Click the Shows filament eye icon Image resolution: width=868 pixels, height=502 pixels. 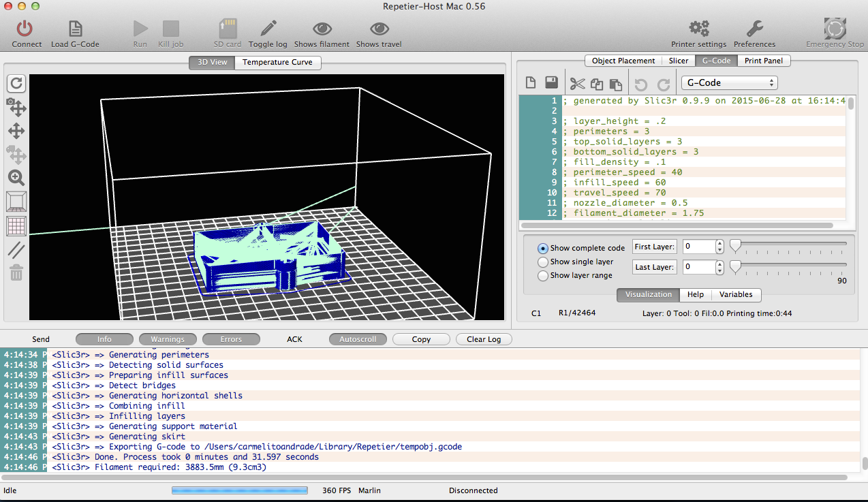coord(322,29)
